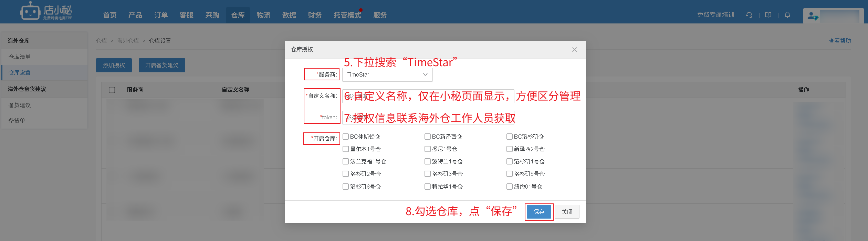Click the 店小秘 robot logo

click(46, 11)
